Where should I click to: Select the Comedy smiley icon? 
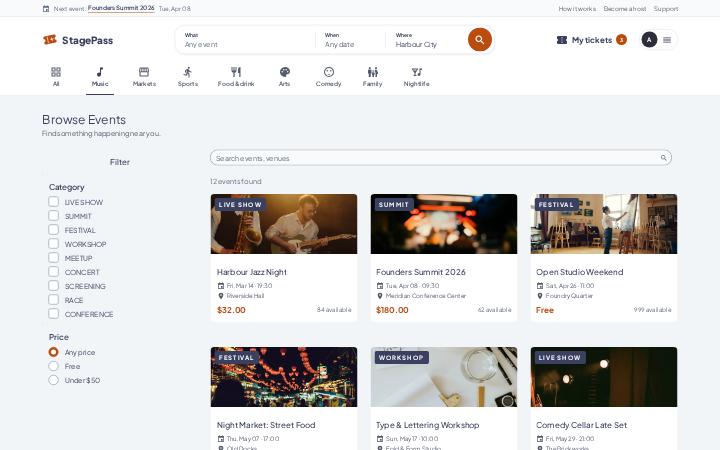point(328,72)
